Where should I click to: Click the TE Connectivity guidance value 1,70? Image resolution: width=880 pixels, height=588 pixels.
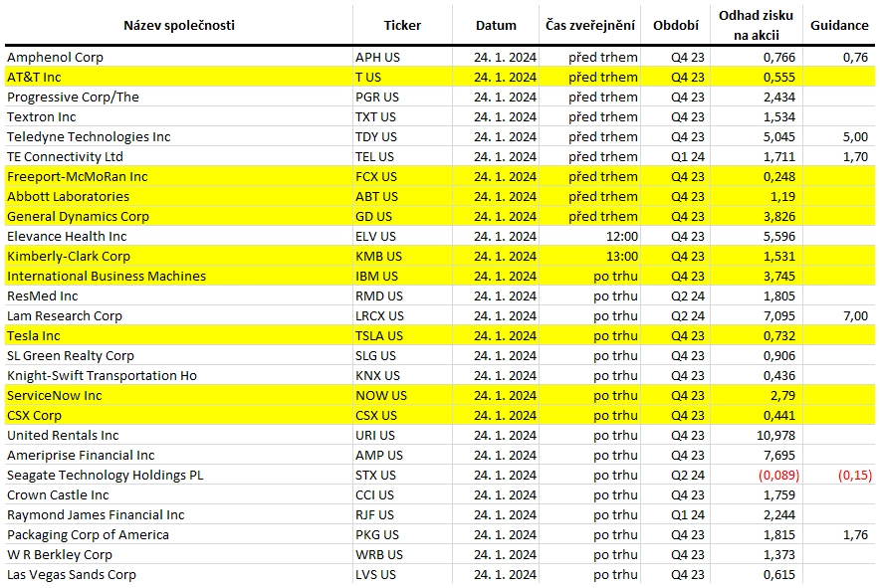tap(855, 156)
